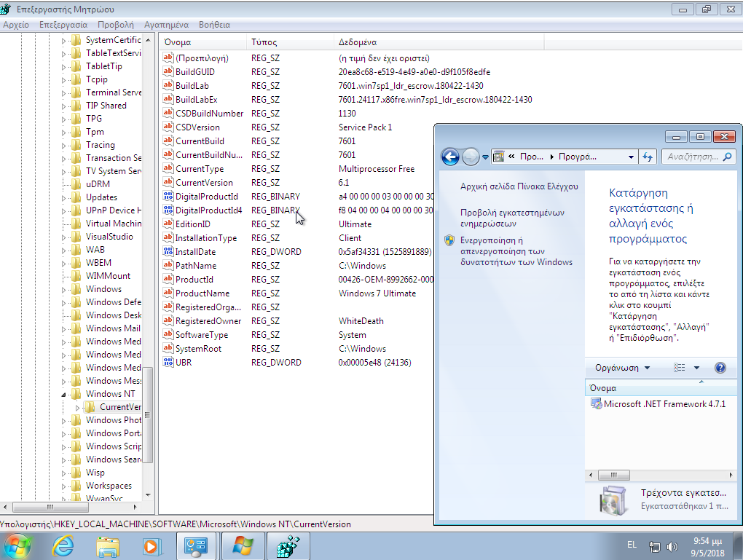Viewport: 743px width, 560px height.
Task: Open the network tray icon
Action: coord(654,547)
